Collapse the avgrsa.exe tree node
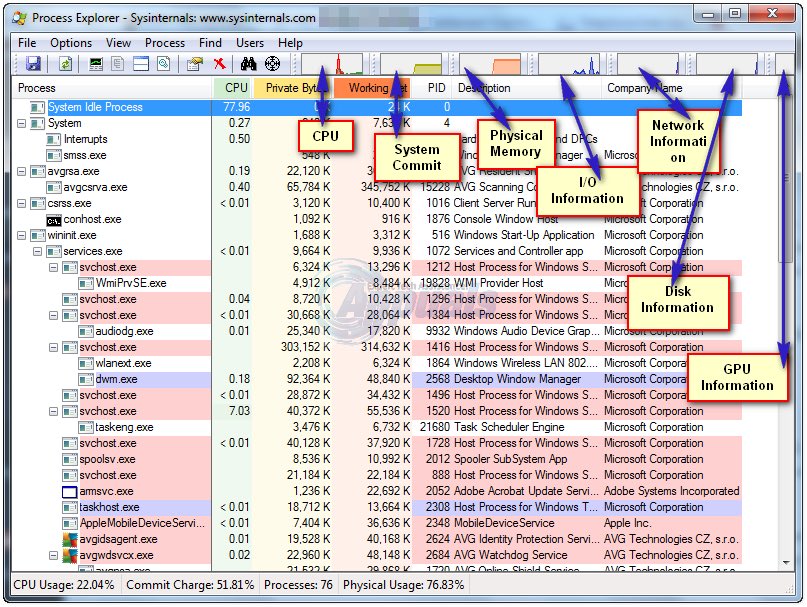Viewport: 807px width, 607px height. (22, 171)
